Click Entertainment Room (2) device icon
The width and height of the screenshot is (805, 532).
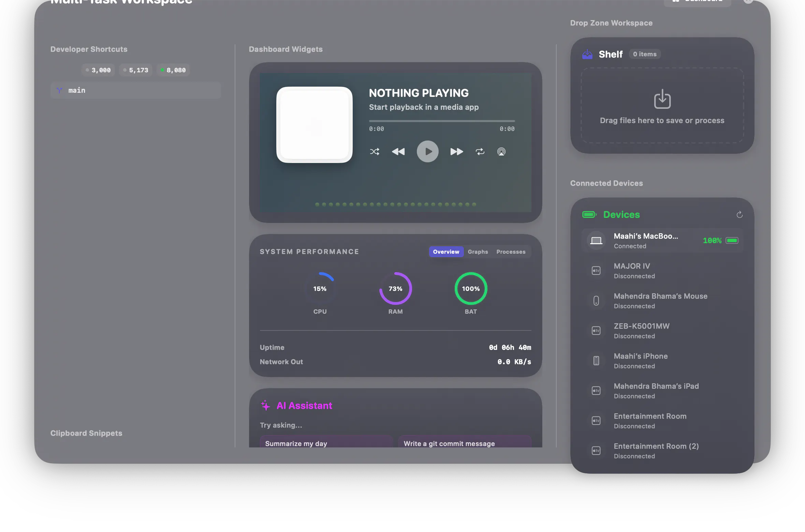[596, 451]
